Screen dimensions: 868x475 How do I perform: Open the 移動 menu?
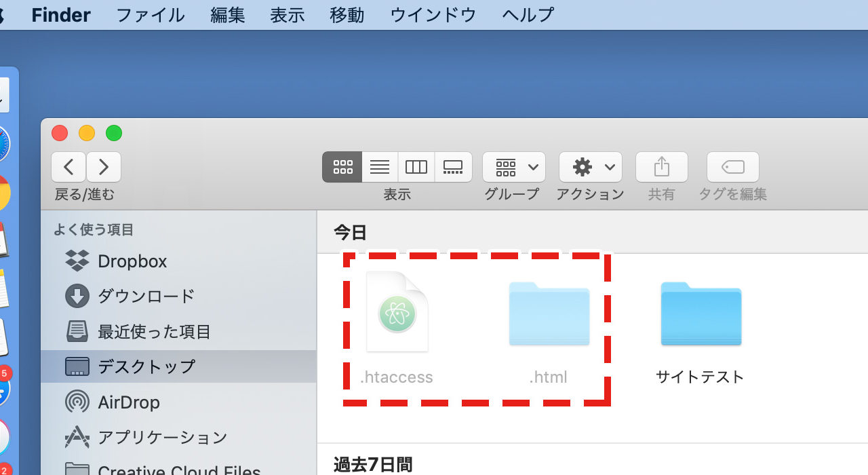click(347, 15)
